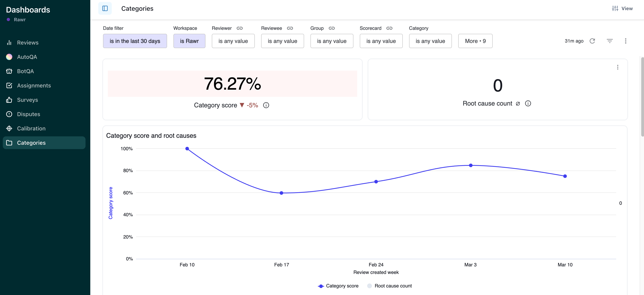Click the Scorecard filter link icon
Screen dimensions: 644x295
(389, 28)
